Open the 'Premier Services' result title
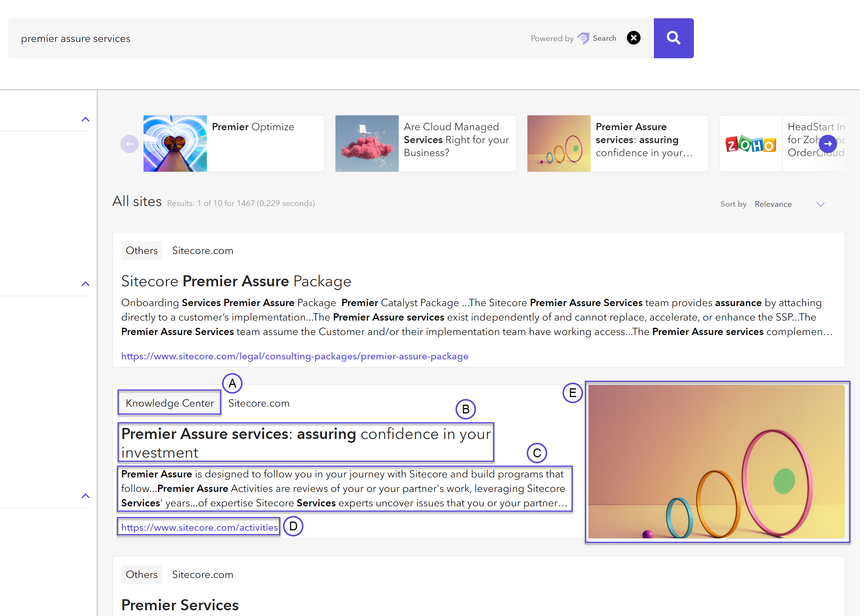 point(180,605)
